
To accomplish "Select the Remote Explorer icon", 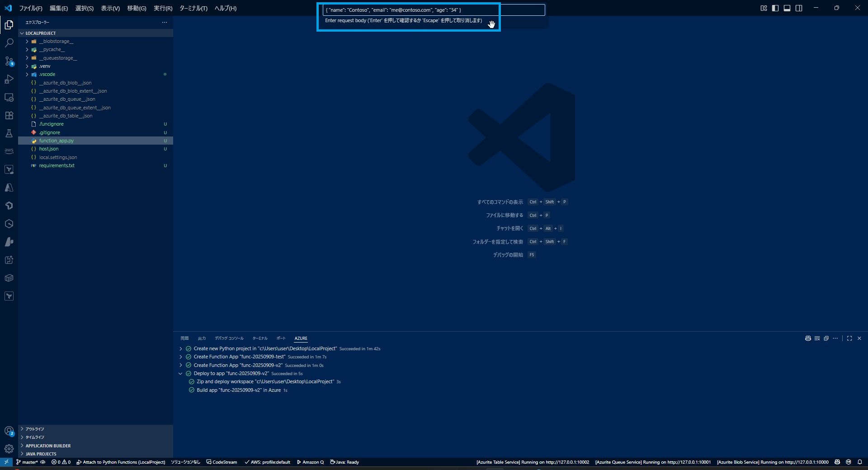I will coord(9,97).
